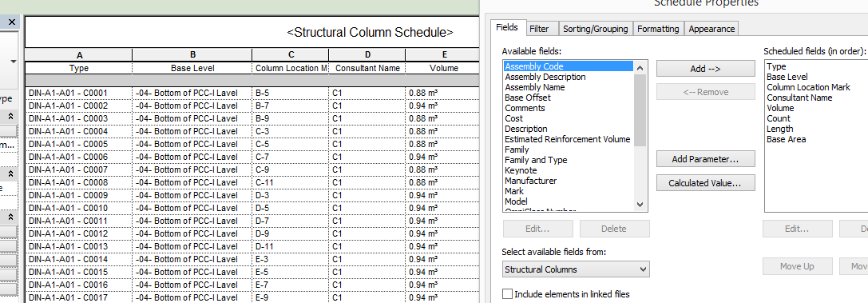This screenshot has width=868, height=303.
Task: Open the Calculated Value... dialog
Action: 705,183
